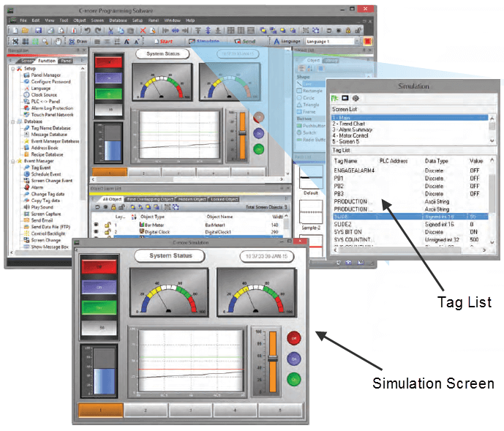Toggle lock for Digital Clock layer

pos(106,231)
